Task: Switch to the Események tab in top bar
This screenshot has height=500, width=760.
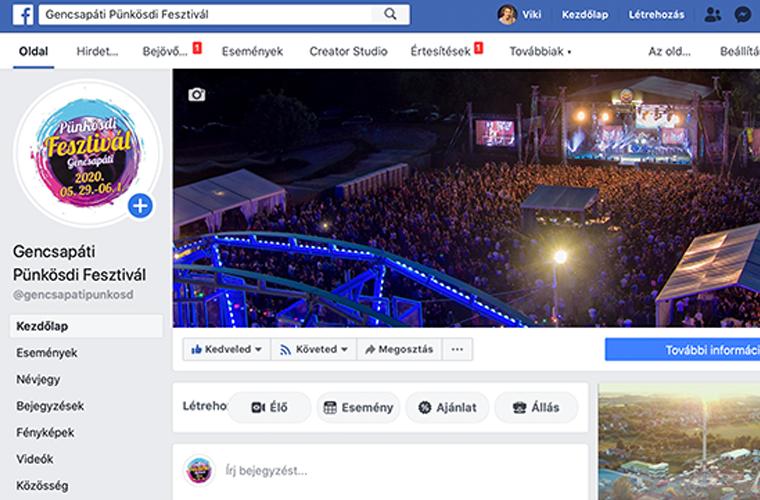Action: pyautogui.click(x=252, y=51)
